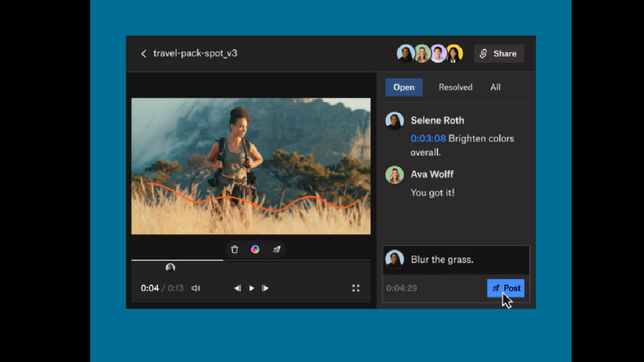The image size is (644, 362).
Task: Mute audio with the speaker icon
Action: point(196,288)
